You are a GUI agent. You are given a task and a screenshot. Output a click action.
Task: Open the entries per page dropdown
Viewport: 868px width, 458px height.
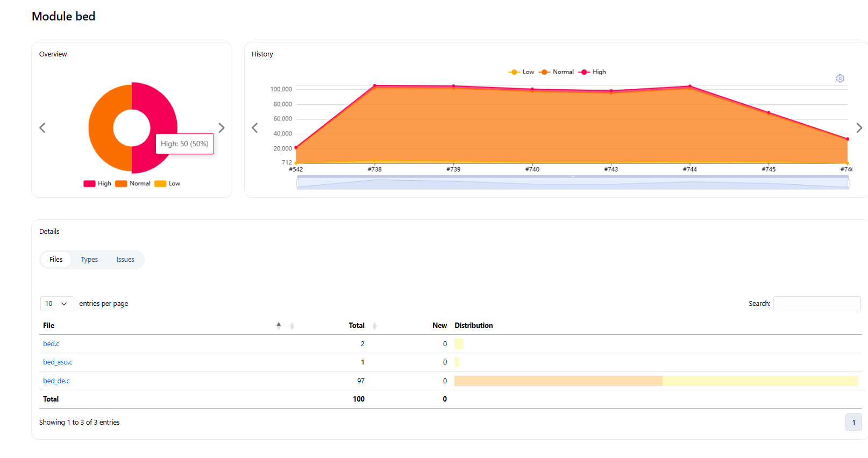[56, 304]
